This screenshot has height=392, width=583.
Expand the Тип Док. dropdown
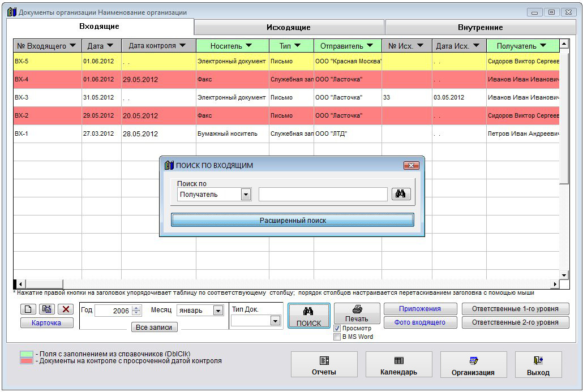[275, 321]
